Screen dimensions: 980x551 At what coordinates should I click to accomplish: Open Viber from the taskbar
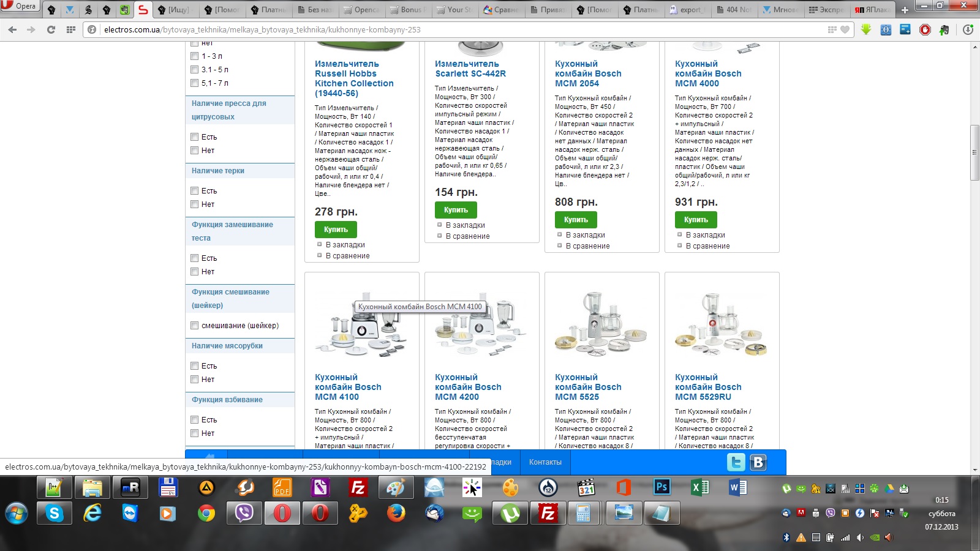[x=244, y=513]
